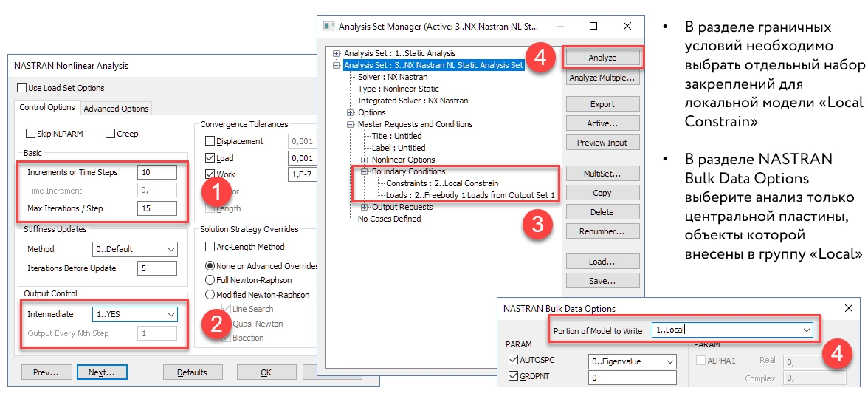Uncheck the Work convergence tolerance
868x402 pixels.
tap(210, 174)
